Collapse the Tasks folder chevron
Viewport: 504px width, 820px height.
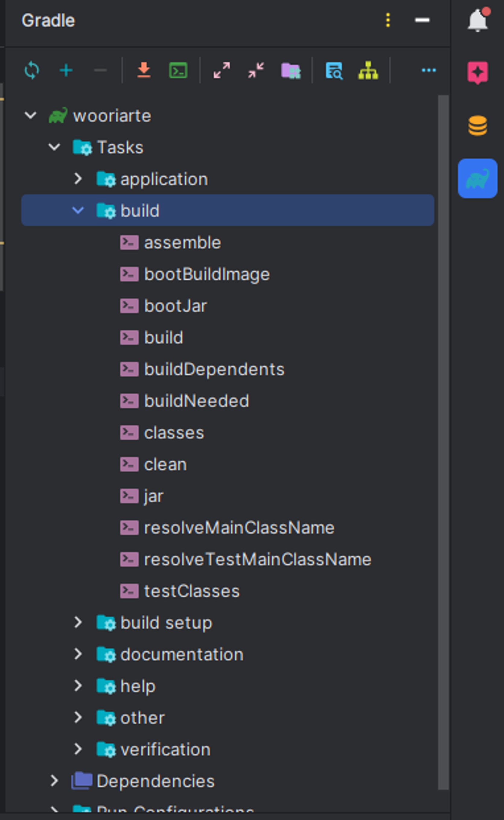point(54,147)
